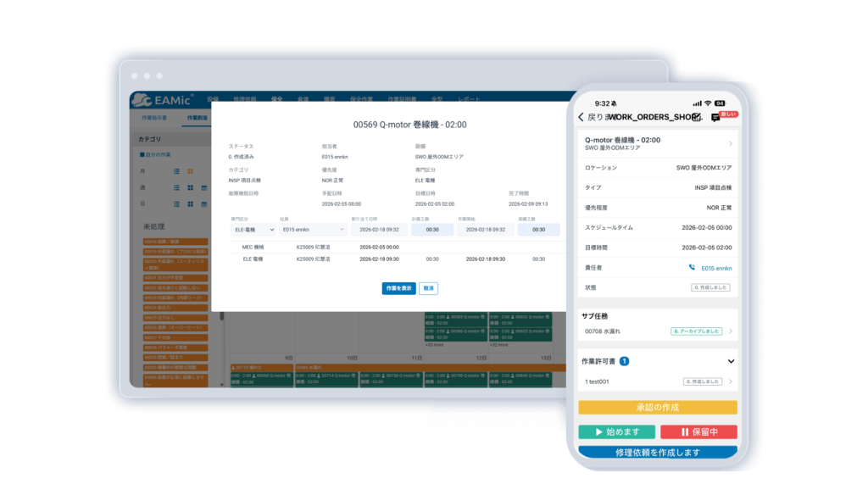The width and height of the screenshot is (868, 484).
Task: Tap the red 保留中 pause button
Action: (x=698, y=432)
